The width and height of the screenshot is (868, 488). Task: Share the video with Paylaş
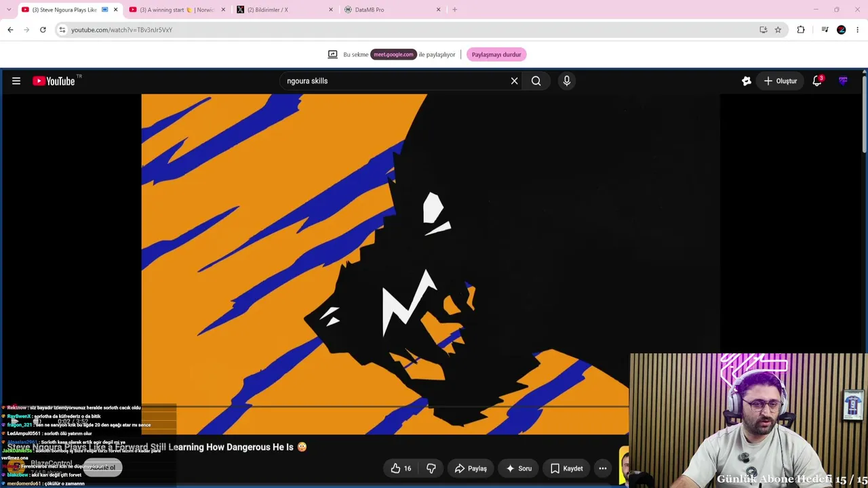(x=471, y=468)
